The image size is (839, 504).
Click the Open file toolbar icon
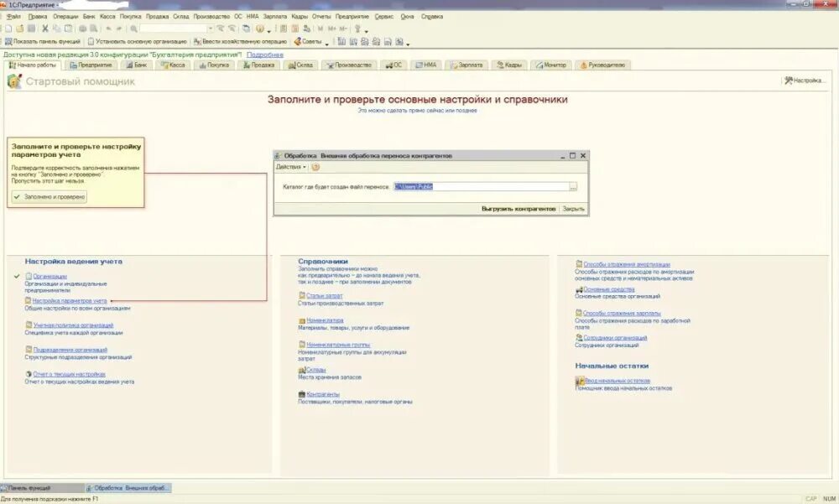(x=20, y=29)
